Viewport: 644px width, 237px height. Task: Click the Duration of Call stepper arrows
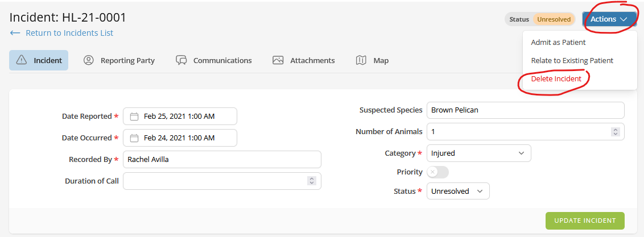pos(311,181)
